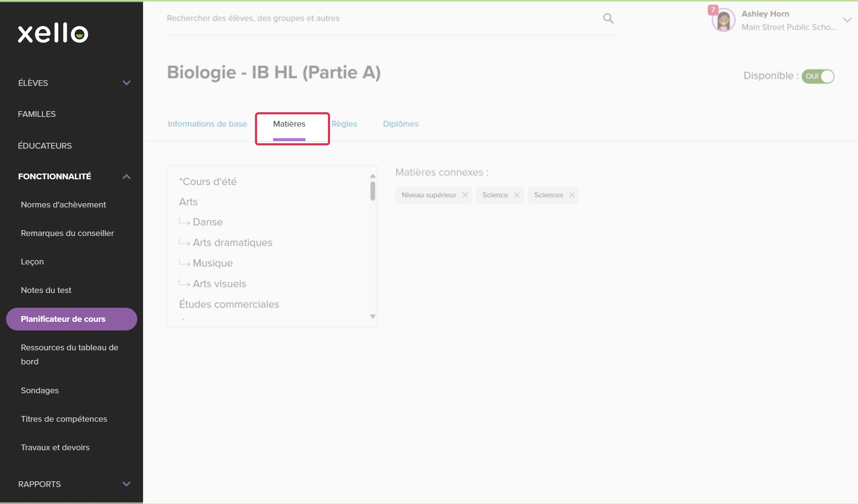Image resolution: width=858 pixels, height=504 pixels.
Task: Select the Musique subject
Action: pyautogui.click(x=213, y=263)
